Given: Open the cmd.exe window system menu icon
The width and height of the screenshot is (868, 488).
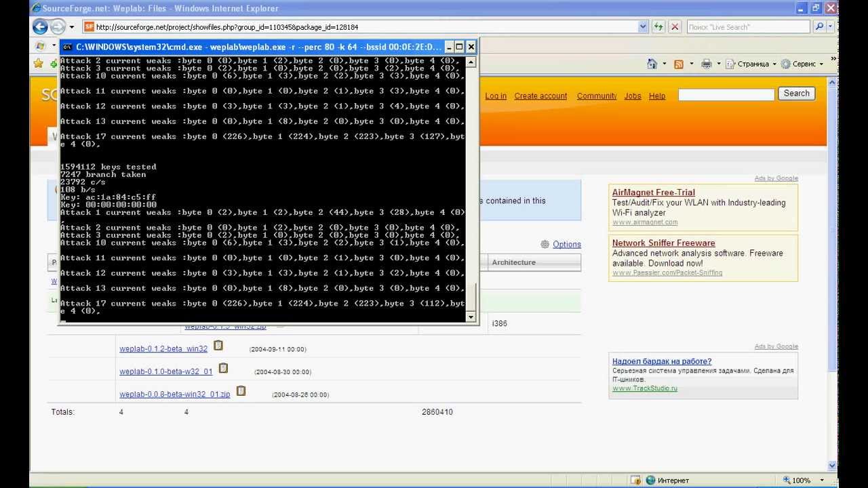Looking at the screenshot, I should click(67, 47).
